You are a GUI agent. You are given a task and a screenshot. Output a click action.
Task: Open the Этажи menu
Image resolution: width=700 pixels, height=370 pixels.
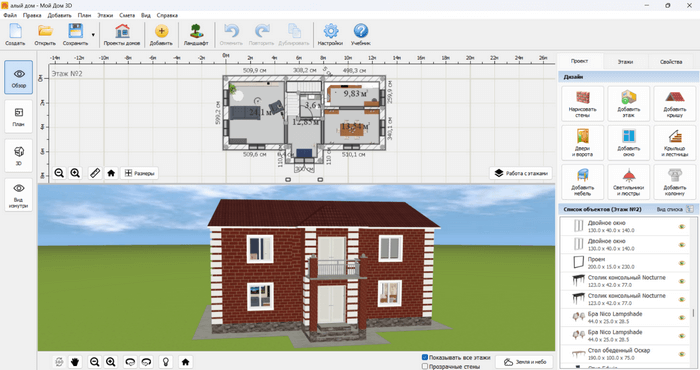point(105,15)
